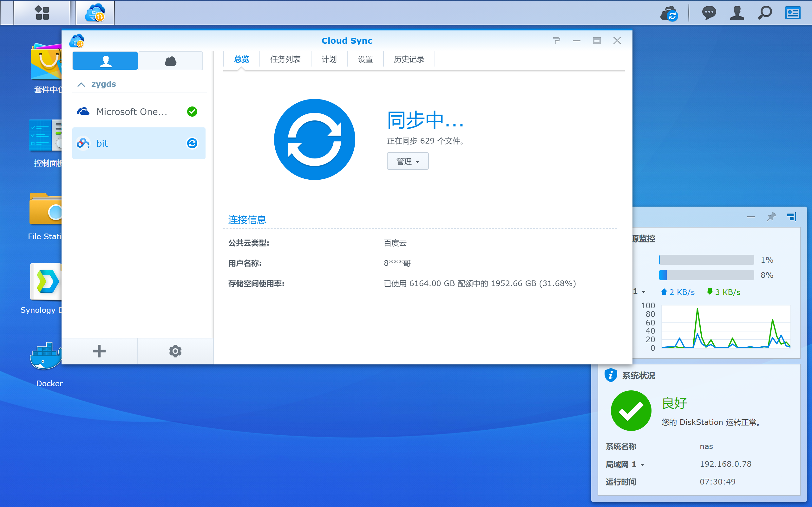The width and height of the screenshot is (812, 507).
Task: Click the Cloud Sync taskbar icon
Action: coord(95,13)
